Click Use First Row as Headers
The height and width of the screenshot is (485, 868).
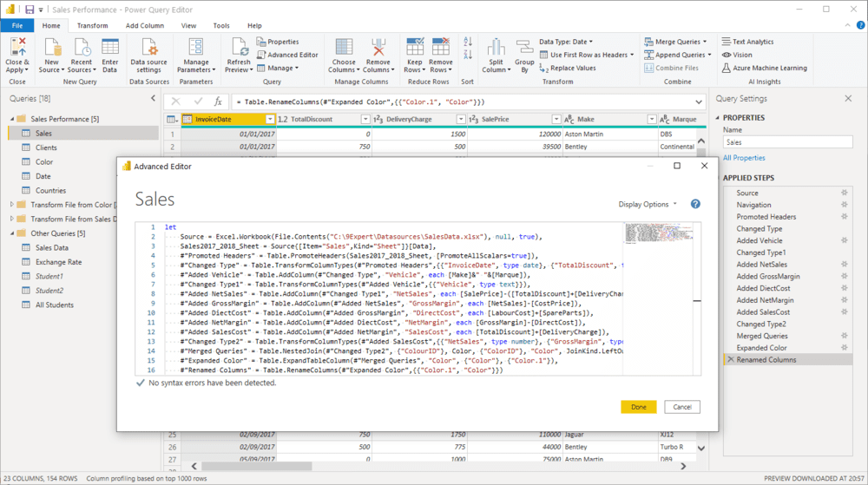[587, 55]
